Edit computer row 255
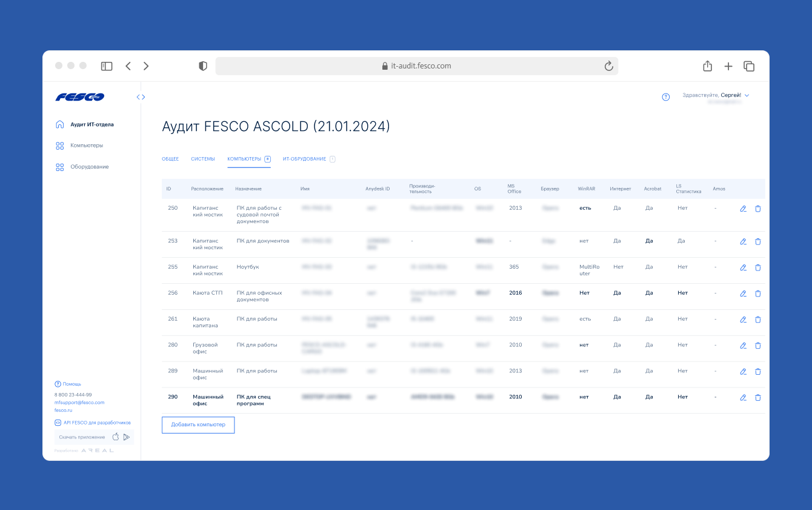812x510 pixels. coord(743,267)
